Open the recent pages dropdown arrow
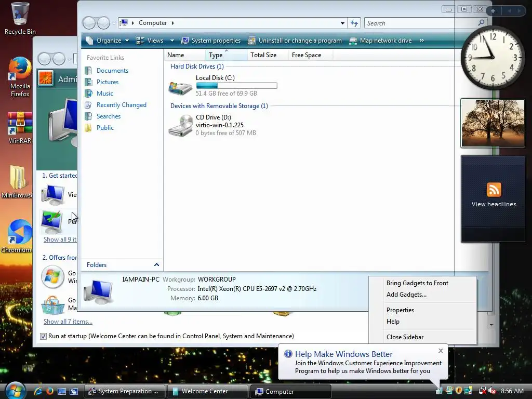The height and width of the screenshot is (399, 532). coord(114,23)
